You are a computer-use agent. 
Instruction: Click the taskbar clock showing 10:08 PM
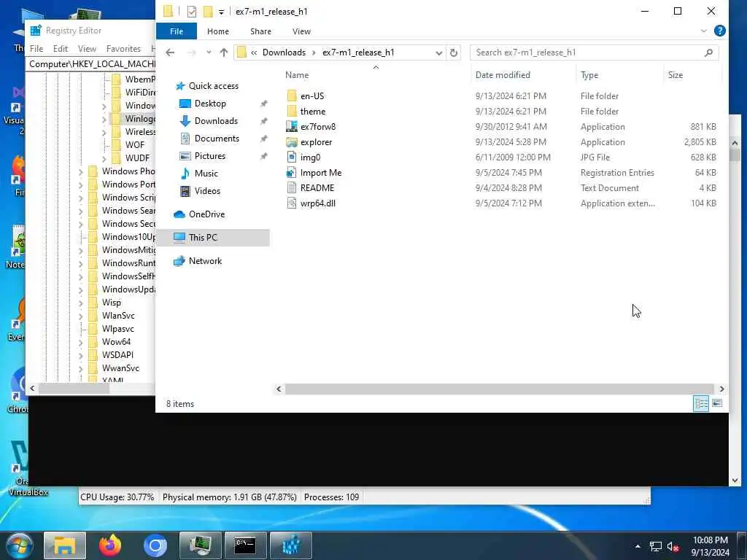[x=710, y=546]
